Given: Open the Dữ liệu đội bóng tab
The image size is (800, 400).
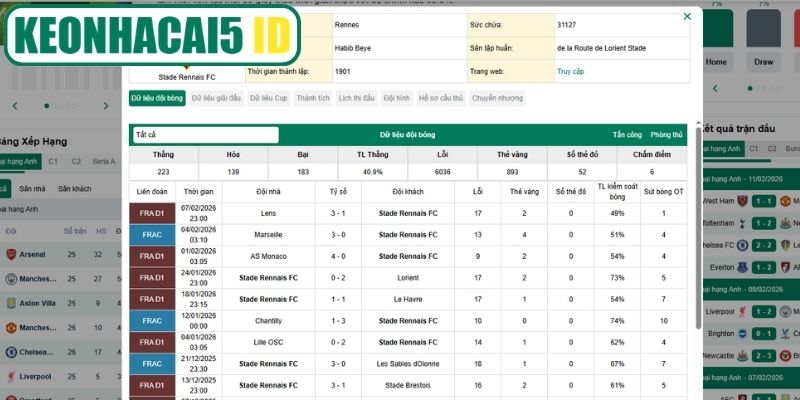Looking at the screenshot, I should point(157,98).
